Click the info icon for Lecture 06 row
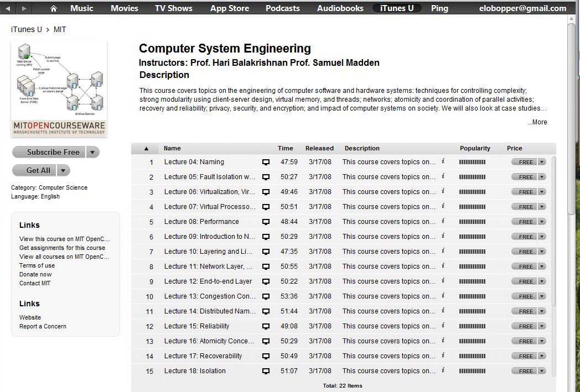Image resolution: width=580 pixels, height=392 pixels. 443,191
